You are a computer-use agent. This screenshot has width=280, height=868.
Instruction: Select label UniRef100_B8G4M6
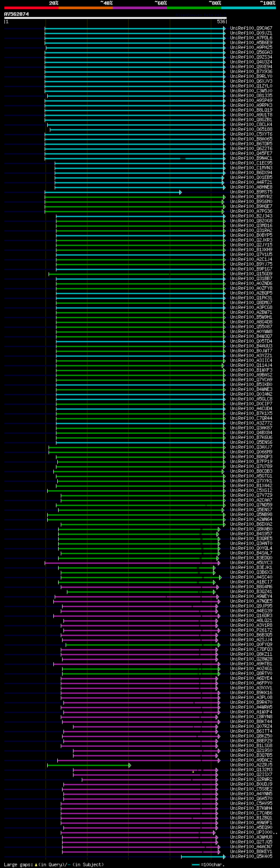pos(251,587)
